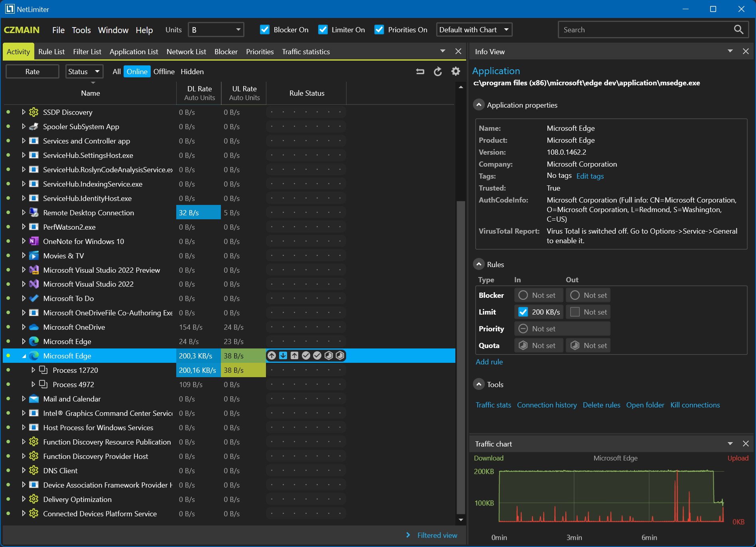The height and width of the screenshot is (547, 756).
Task: Click the Kill connections link
Action: click(x=695, y=405)
